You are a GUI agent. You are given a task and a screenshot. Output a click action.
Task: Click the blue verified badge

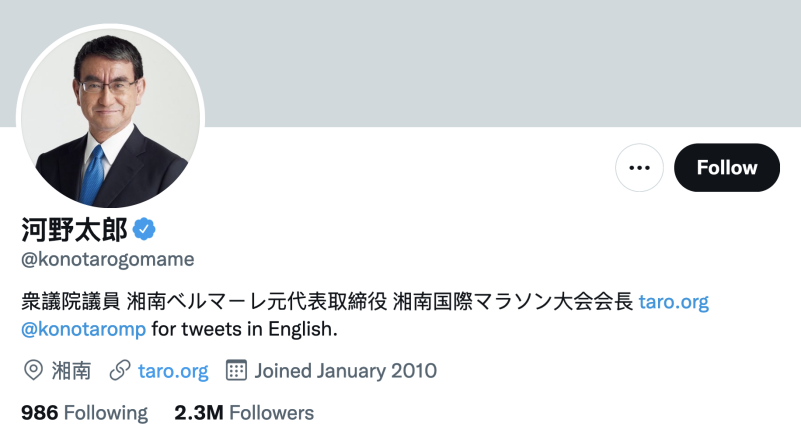(145, 230)
